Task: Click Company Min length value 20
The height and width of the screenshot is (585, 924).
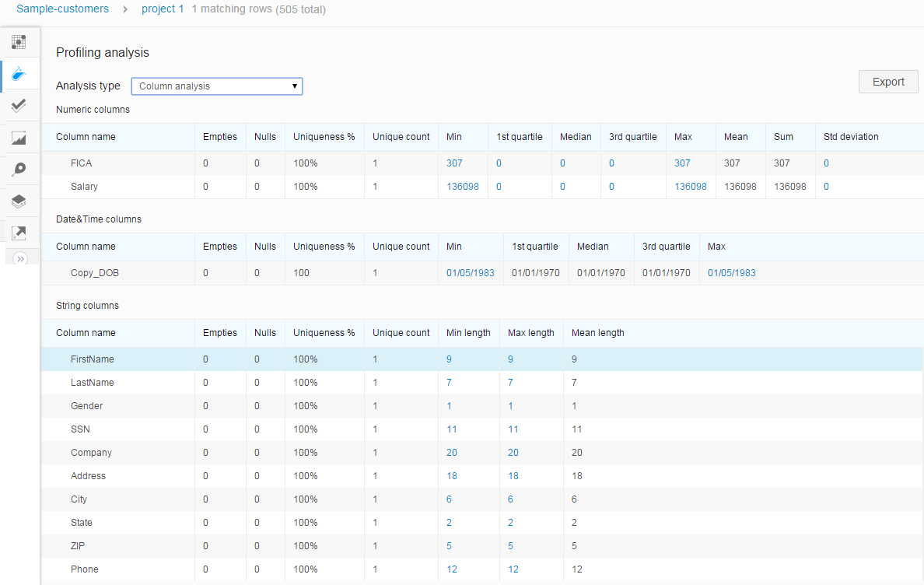Action: click(451, 453)
